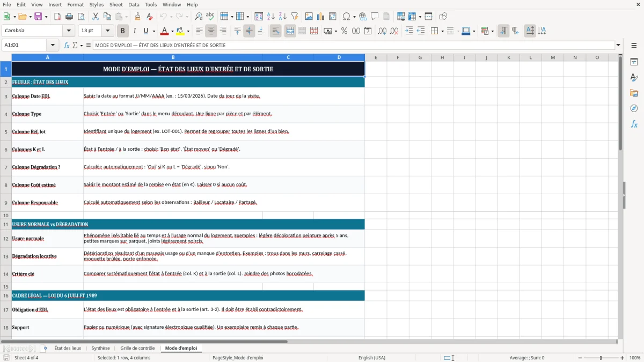
Task: Click the Sort icon
Action: [259, 17]
